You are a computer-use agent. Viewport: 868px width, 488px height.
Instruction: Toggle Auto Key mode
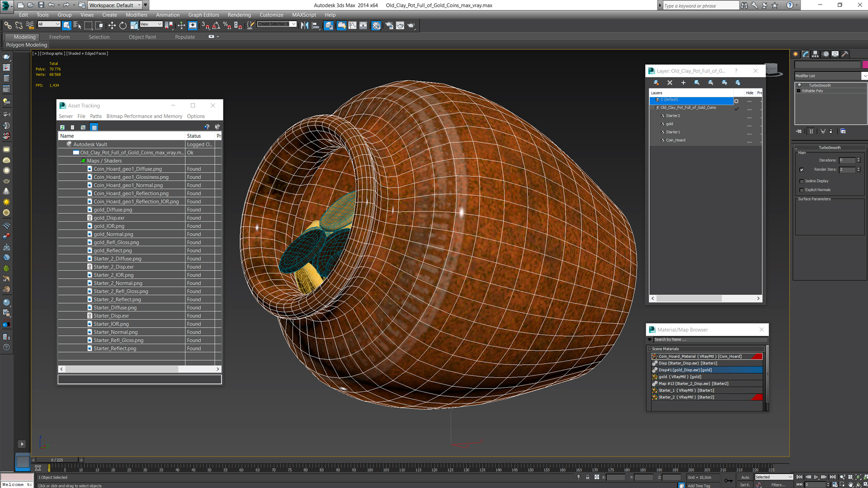click(x=745, y=477)
